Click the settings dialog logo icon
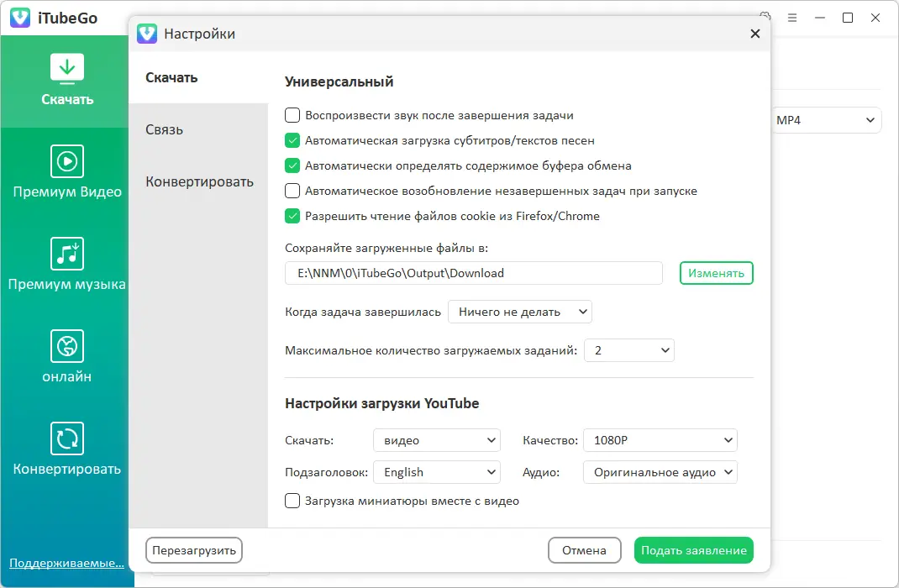Viewport: 899px width, 588px height. point(147,34)
